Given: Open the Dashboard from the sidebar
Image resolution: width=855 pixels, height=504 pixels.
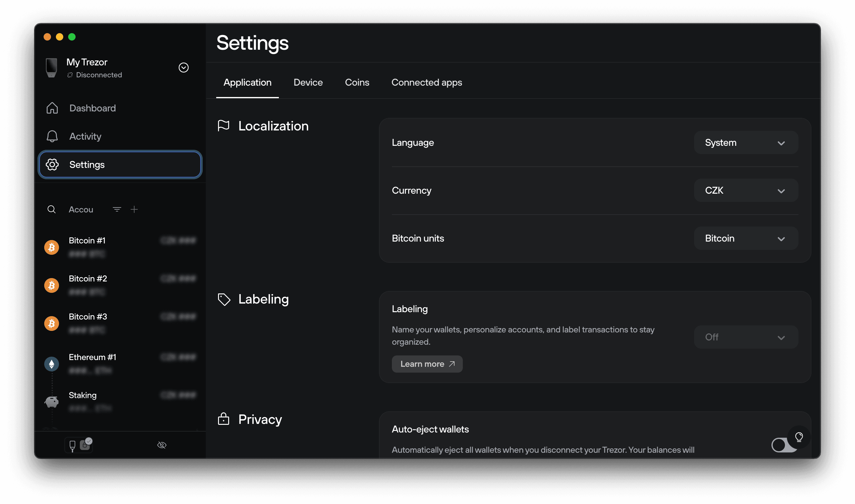Looking at the screenshot, I should coord(92,108).
